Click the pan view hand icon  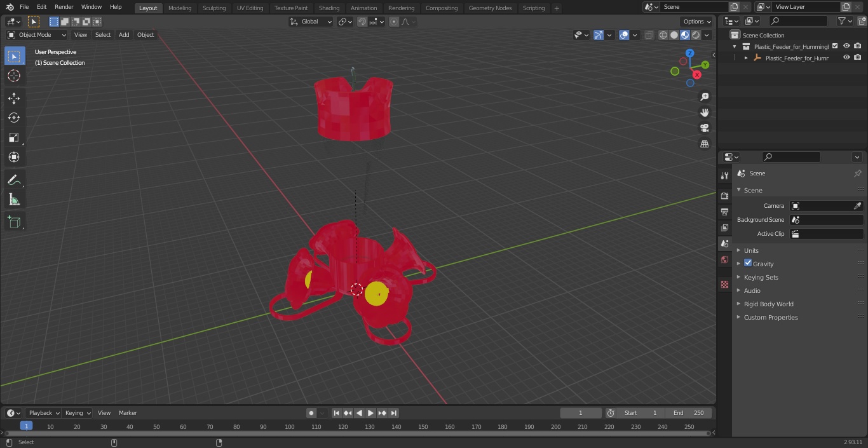(705, 112)
